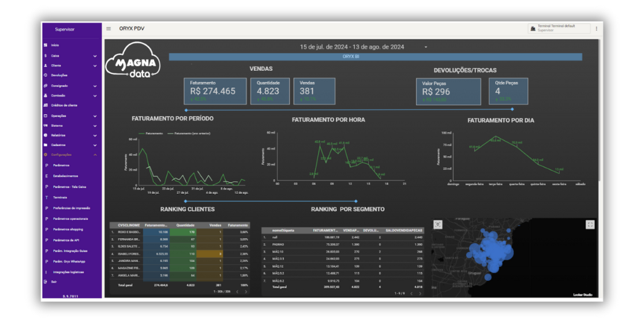Screen dimensions: 644x323
Task: Click the Sistema icon in sidebar
Action: tap(46, 126)
